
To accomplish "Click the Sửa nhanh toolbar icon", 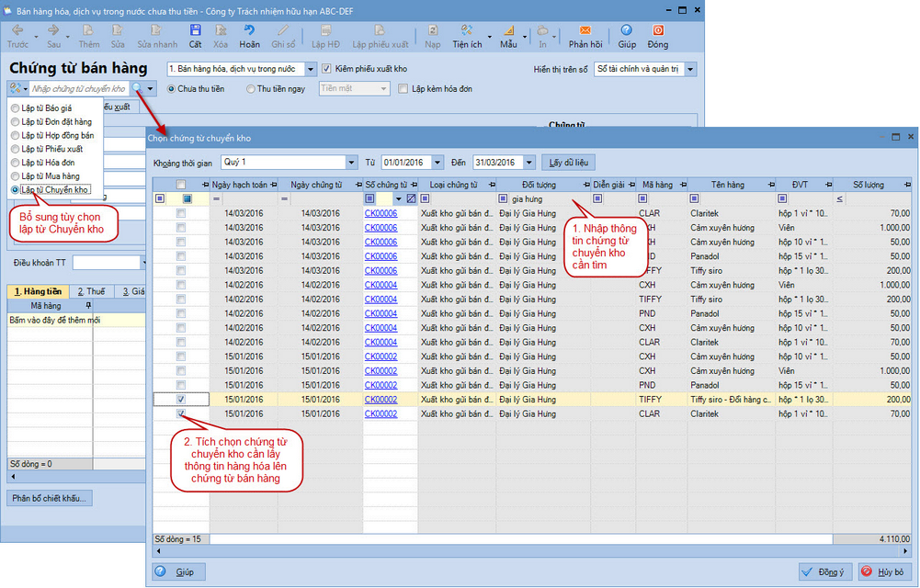I will (x=156, y=30).
